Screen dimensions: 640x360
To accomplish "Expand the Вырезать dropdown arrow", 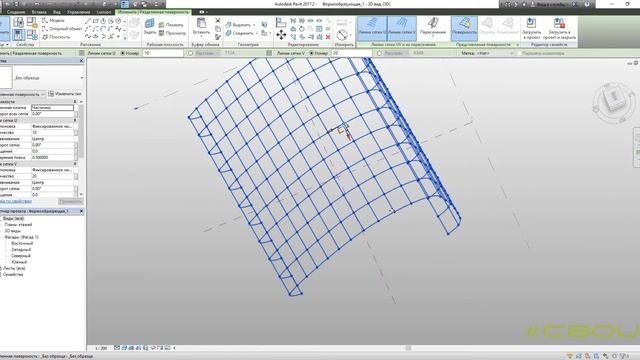I will tap(254, 25).
